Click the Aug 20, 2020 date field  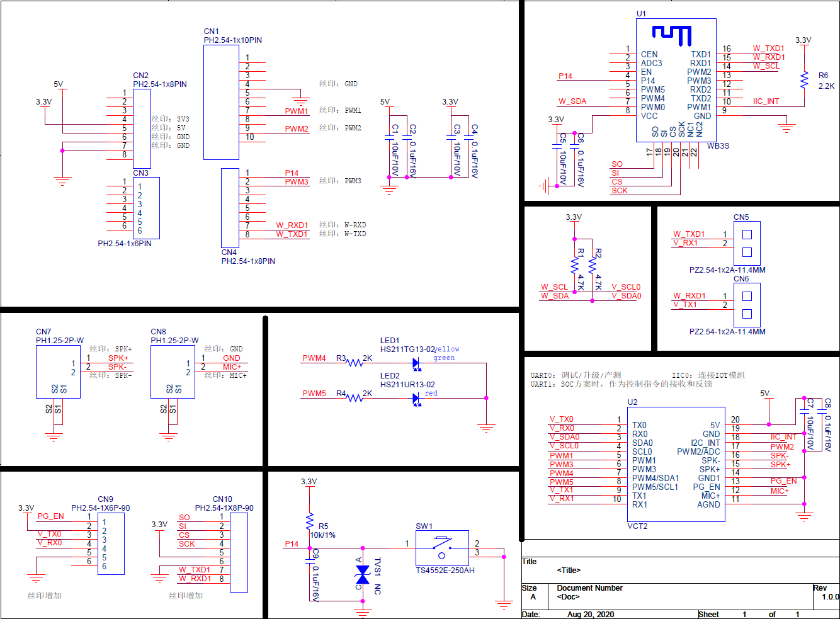click(x=591, y=615)
